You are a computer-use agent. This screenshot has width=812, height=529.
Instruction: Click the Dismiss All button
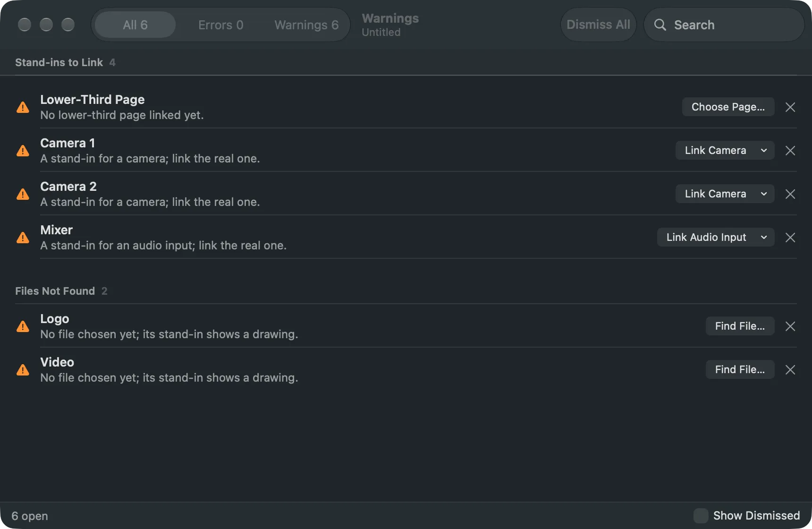(598, 25)
